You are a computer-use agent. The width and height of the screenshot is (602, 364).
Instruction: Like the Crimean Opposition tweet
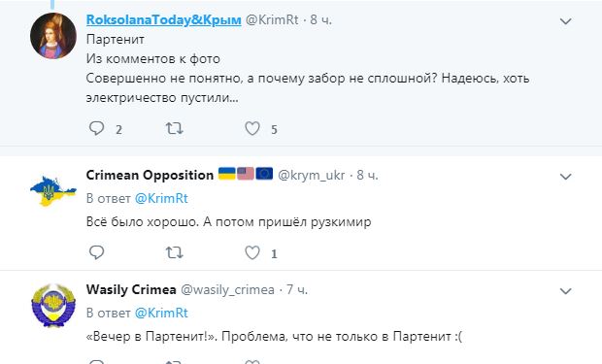pyautogui.click(x=252, y=252)
